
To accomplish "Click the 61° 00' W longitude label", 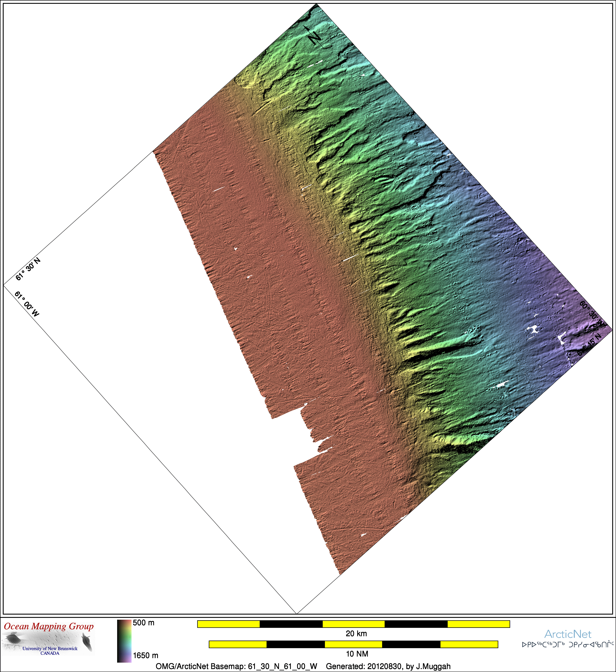I will (27, 304).
